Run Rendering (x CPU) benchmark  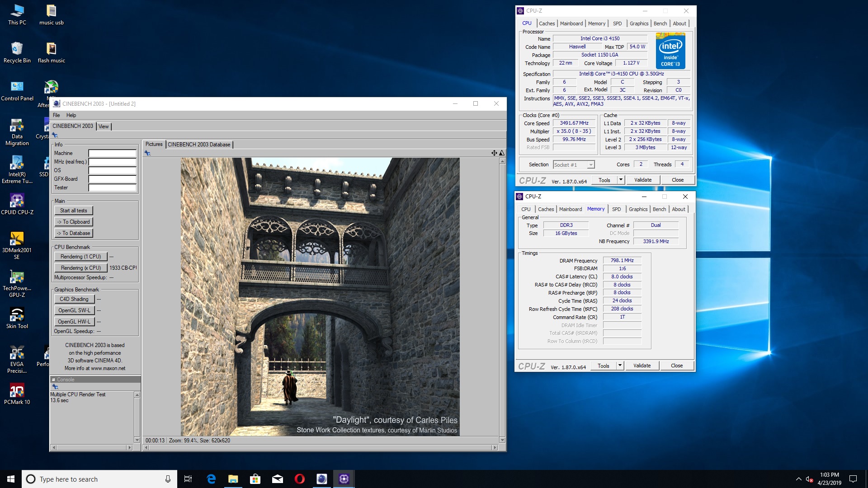click(80, 268)
